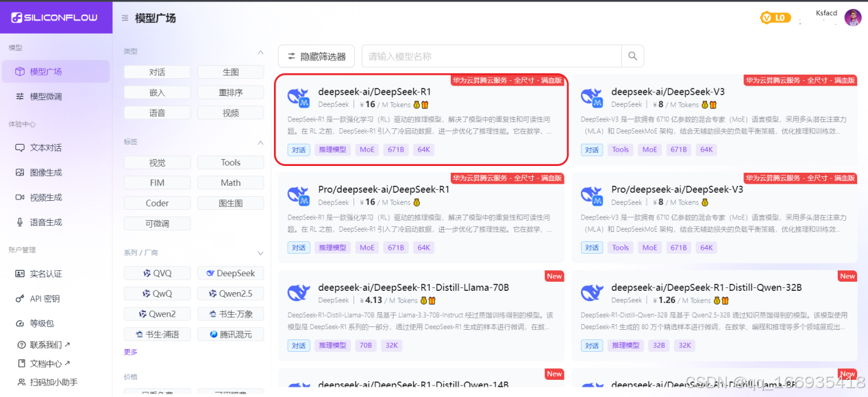Focus the model name search field

click(492, 56)
